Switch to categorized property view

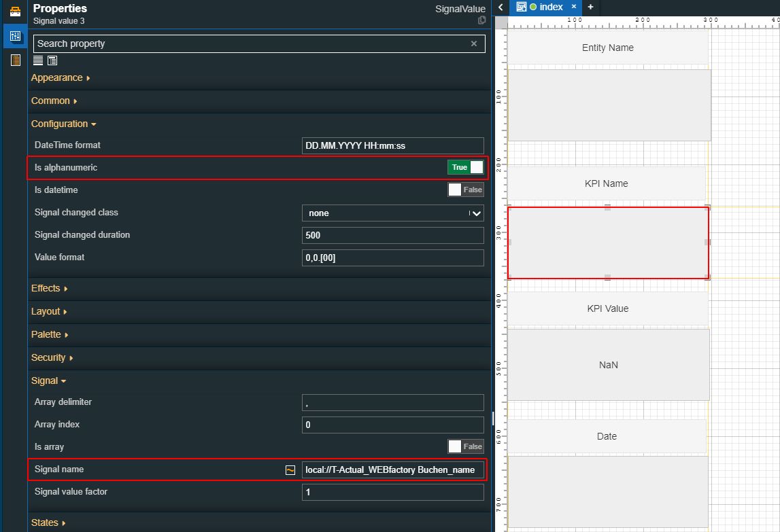pyautogui.click(x=52, y=60)
